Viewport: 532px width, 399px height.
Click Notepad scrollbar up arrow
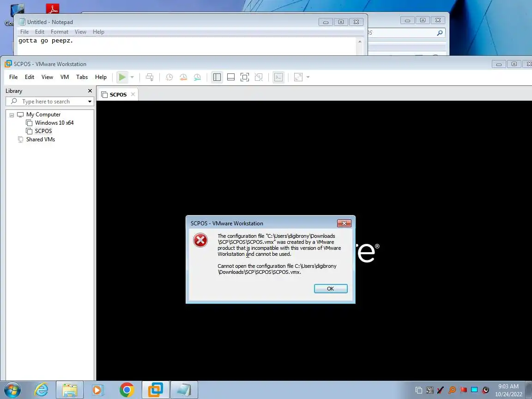[360, 42]
